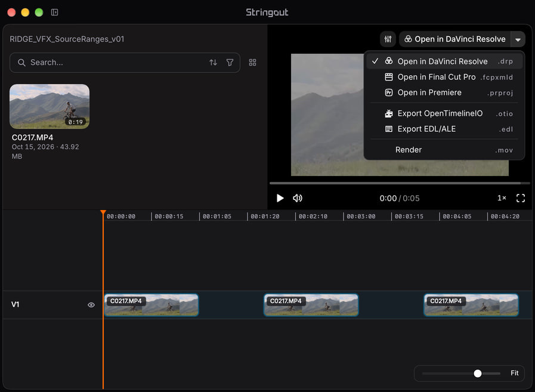Click the EDL/ALE list icon
This screenshot has height=392, width=535.
tap(389, 129)
